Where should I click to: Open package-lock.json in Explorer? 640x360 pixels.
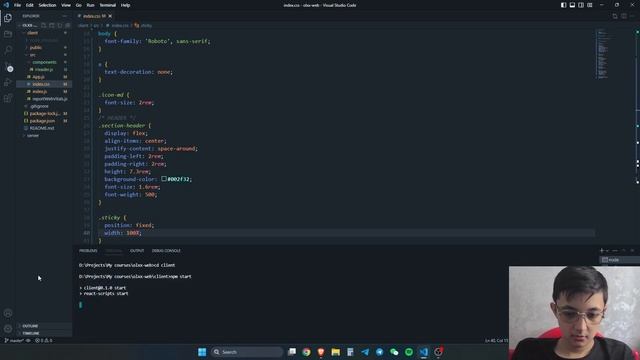[x=44, y=113]
